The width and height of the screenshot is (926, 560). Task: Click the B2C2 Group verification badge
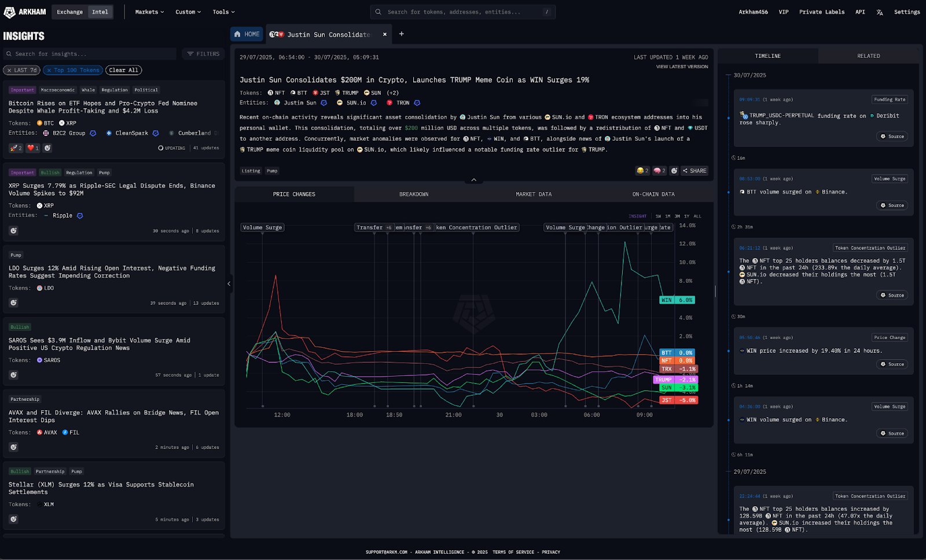pyautogui.click(x=93, y=133)
